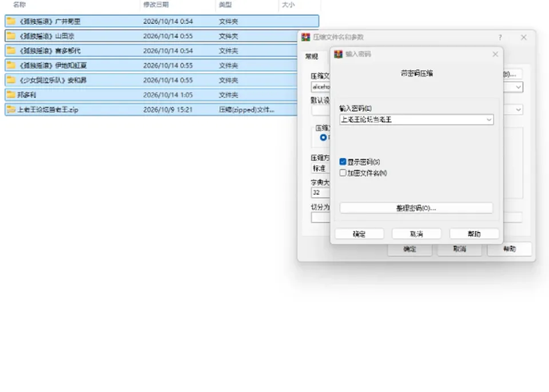Click the WinRAR icon in 压缩文件名和参数 title bar
The image size is (549, 392).
point(305,37)
